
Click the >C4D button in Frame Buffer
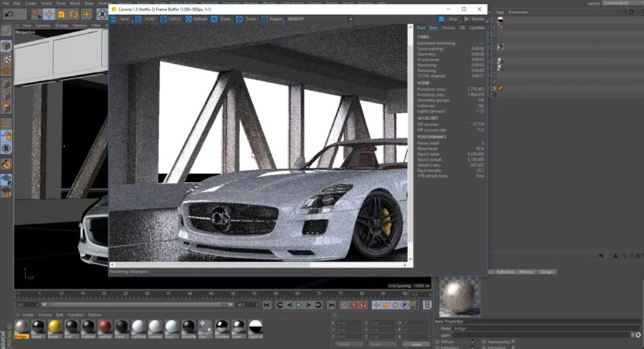pyautogui.click(x=146, y=19)
